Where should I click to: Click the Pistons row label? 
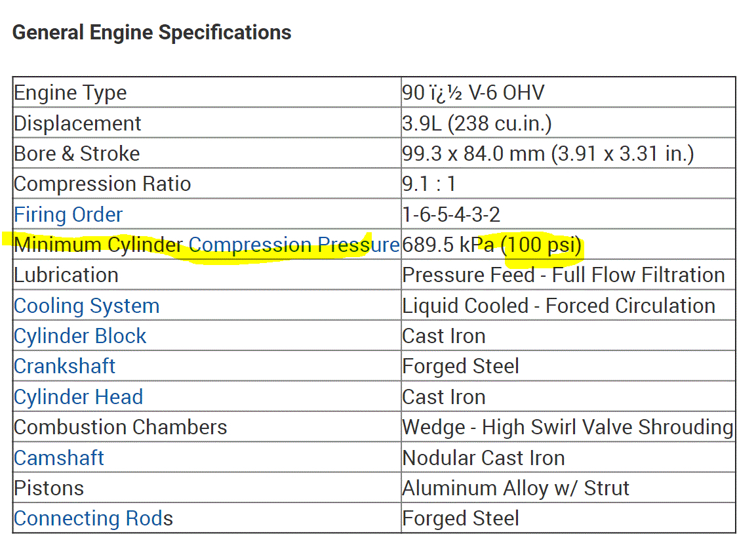pyautogui.click(x=49, y=488)
